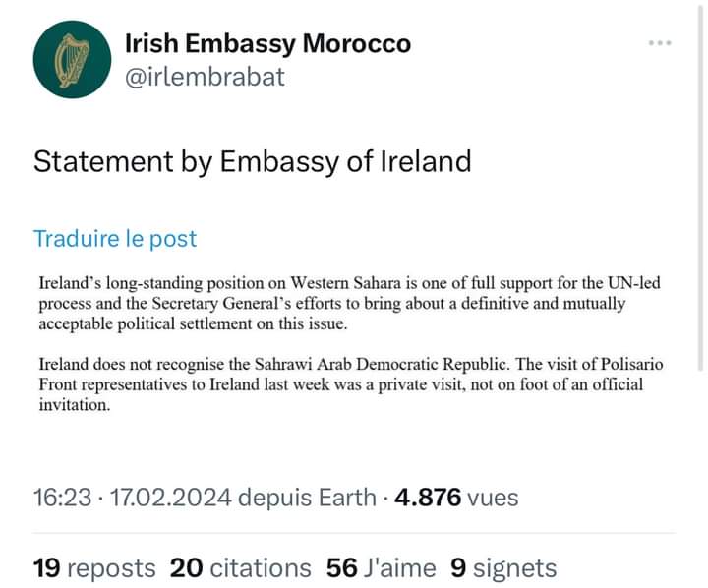Open the 20 citations list

click(x=241, y=567)
